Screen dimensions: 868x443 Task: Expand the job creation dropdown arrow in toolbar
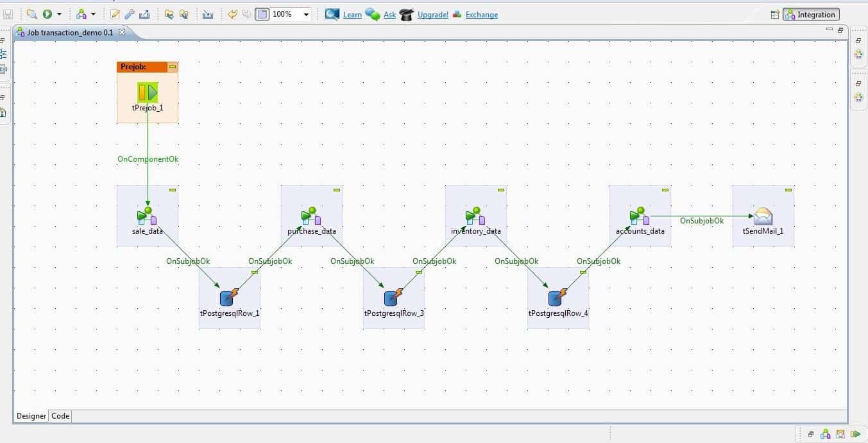[93, 13]
